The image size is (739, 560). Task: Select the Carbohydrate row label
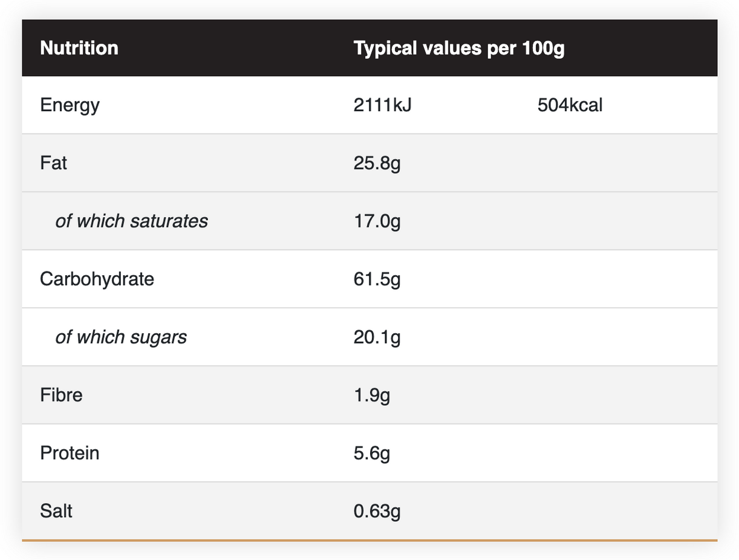click(x=97, y=279)
